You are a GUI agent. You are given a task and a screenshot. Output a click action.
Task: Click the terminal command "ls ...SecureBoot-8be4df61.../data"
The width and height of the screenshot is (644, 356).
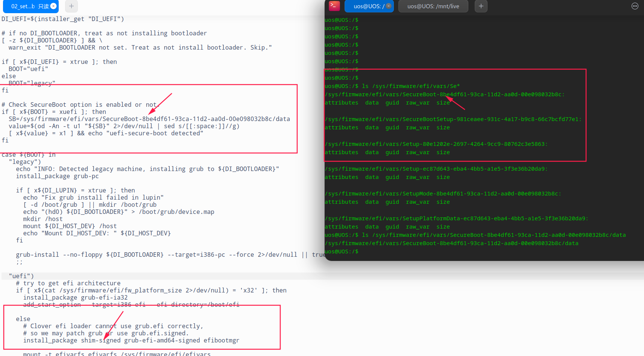(x=494, y=235)
